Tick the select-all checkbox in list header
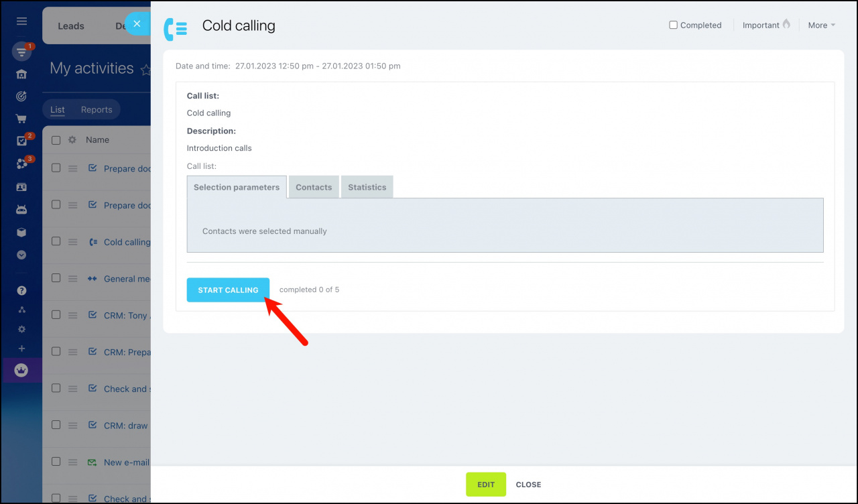Image resolution: width=858 pixels, height=504 pixels. coord(56,140)
